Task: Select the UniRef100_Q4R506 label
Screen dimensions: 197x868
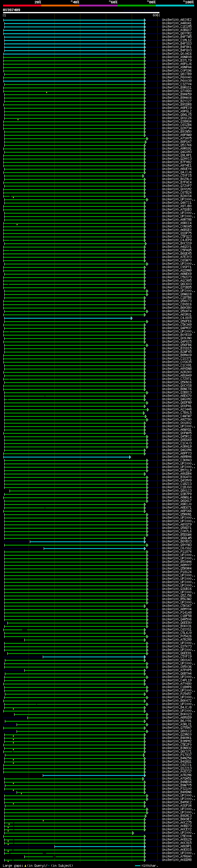Action: click(176, 620)
